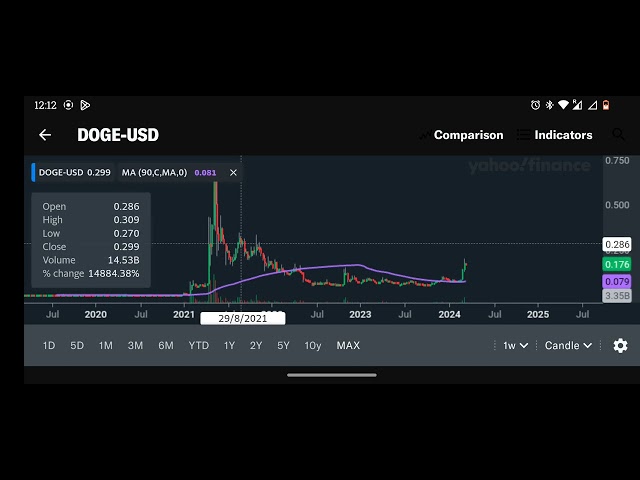640x480 pixels.
Task: Select the 1D time range
Action: 49,345
